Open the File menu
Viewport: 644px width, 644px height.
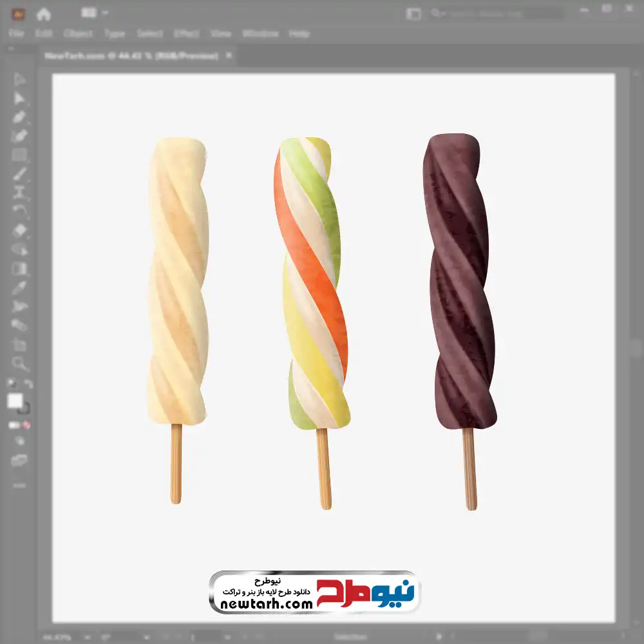pyautogui.click(x=16, y=33)
